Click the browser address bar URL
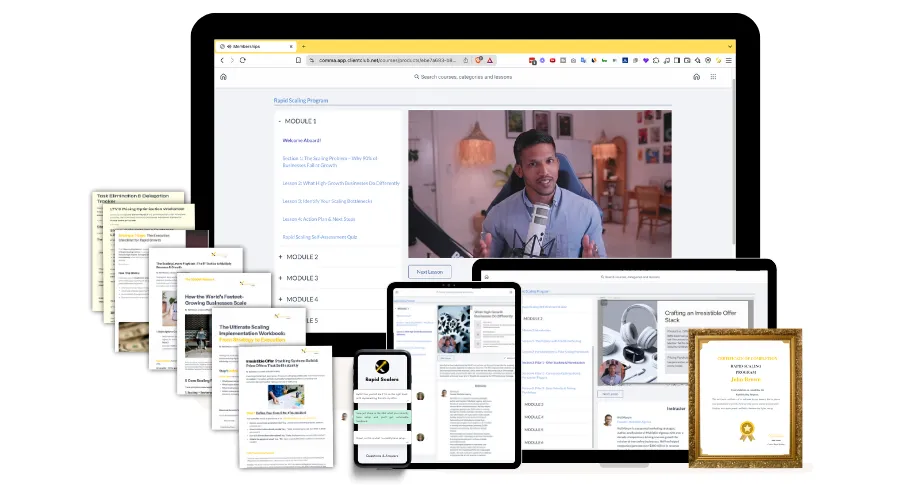The height and width of the screenshot is (500, 900). pyautogui.click(x=387, y=60)
